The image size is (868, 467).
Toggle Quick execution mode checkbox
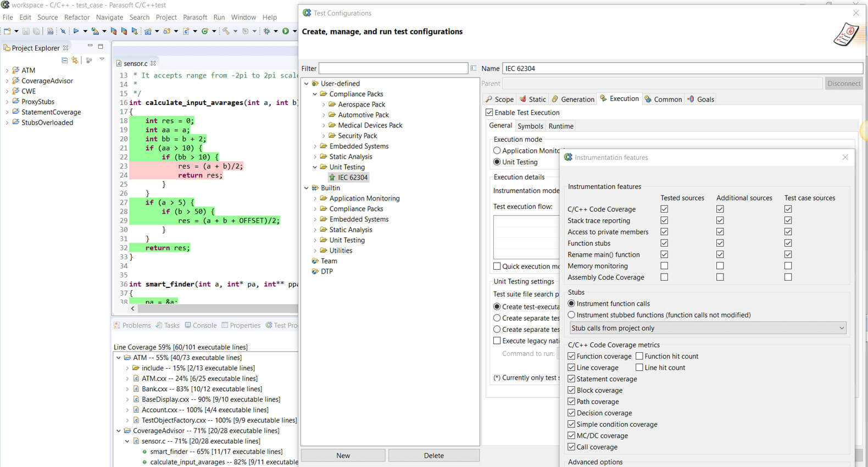497,266
